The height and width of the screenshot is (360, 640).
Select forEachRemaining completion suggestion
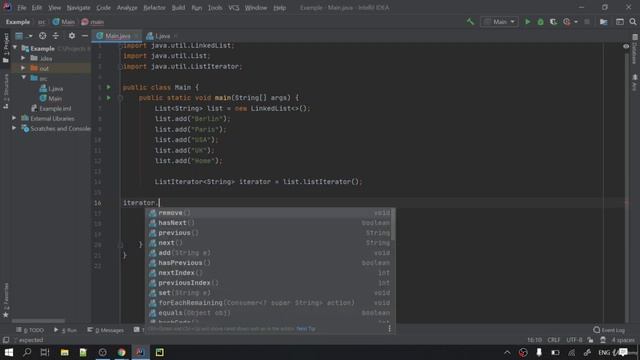coord(269,303)
